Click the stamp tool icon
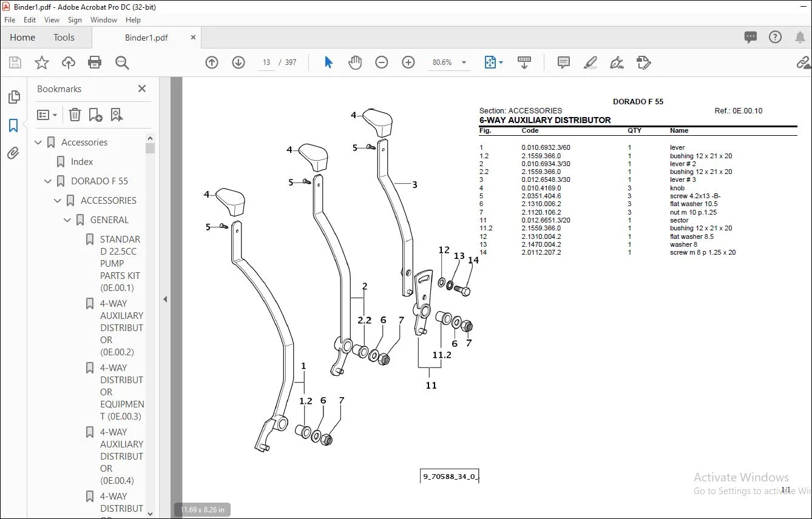 [644, 62]
